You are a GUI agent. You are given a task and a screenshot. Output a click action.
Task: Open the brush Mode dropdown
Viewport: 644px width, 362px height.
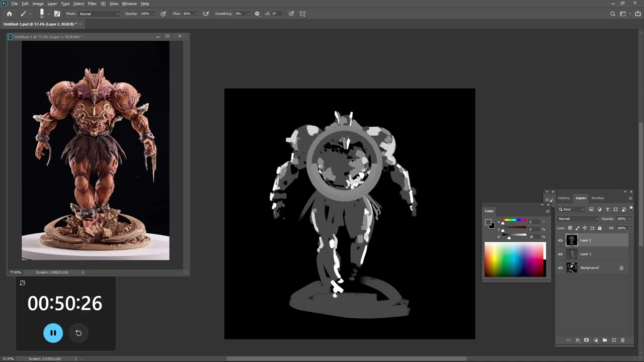click(99, 14)
